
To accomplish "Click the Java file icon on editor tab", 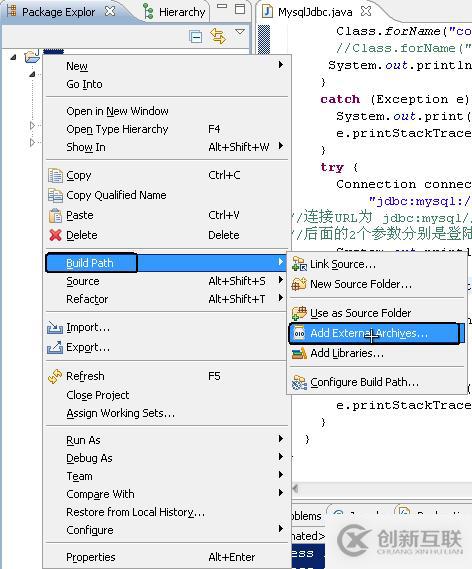I will point(267,12).
